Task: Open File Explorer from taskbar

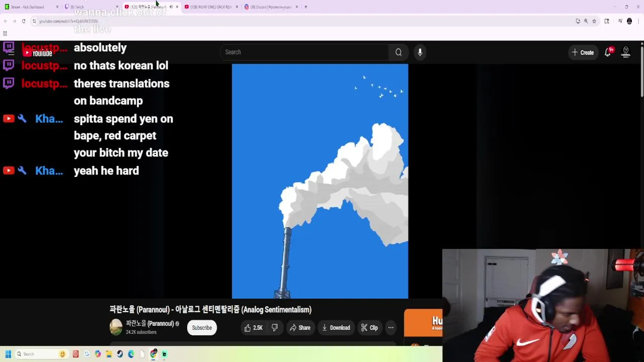Action: tap(109, 354)
